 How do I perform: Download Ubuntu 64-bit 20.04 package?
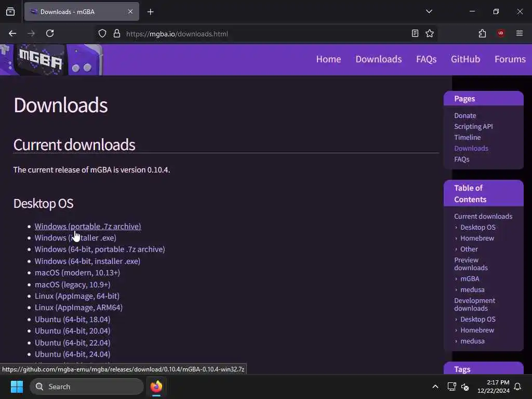(x=72, y=331)
